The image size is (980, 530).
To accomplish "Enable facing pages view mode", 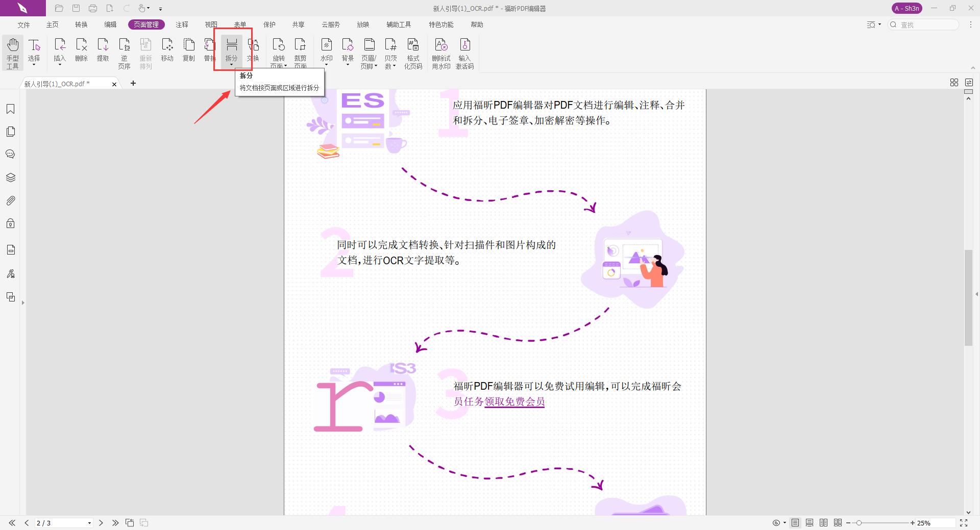I will (823, 523).
